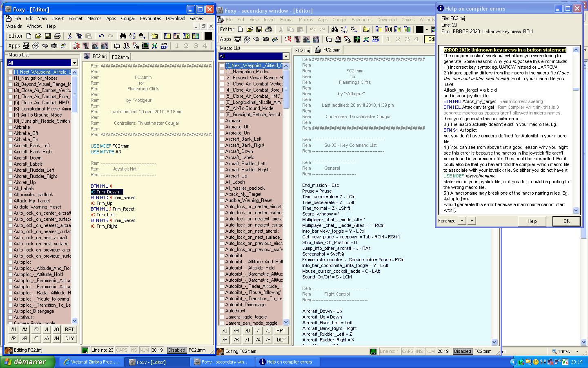Open Webmail Zimbra taskbar item
The width and height of the screenshot is (588, 368).
[x=91, y=362]
